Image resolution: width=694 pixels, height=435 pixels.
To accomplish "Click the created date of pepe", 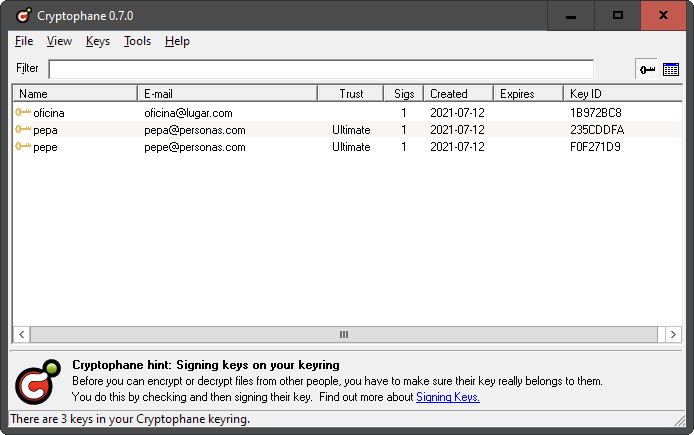I will click(x=457, y=146).
